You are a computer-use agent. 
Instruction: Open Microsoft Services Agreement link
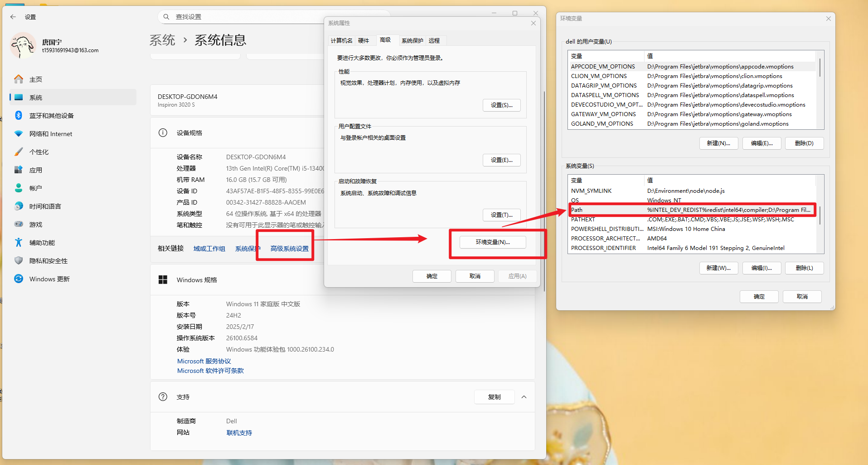point(204,361)
